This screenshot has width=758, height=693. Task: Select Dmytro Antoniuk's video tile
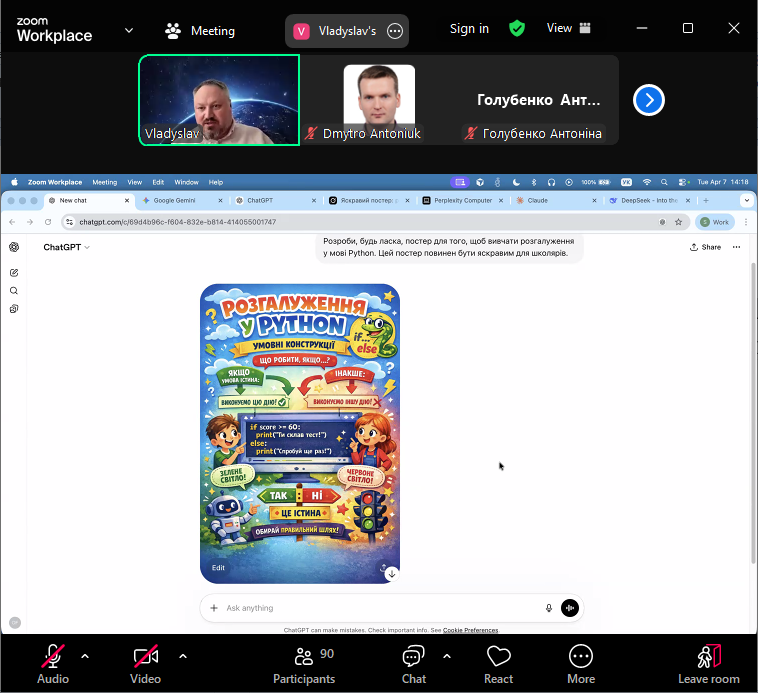pyautogui.click(x=378, y=100)
